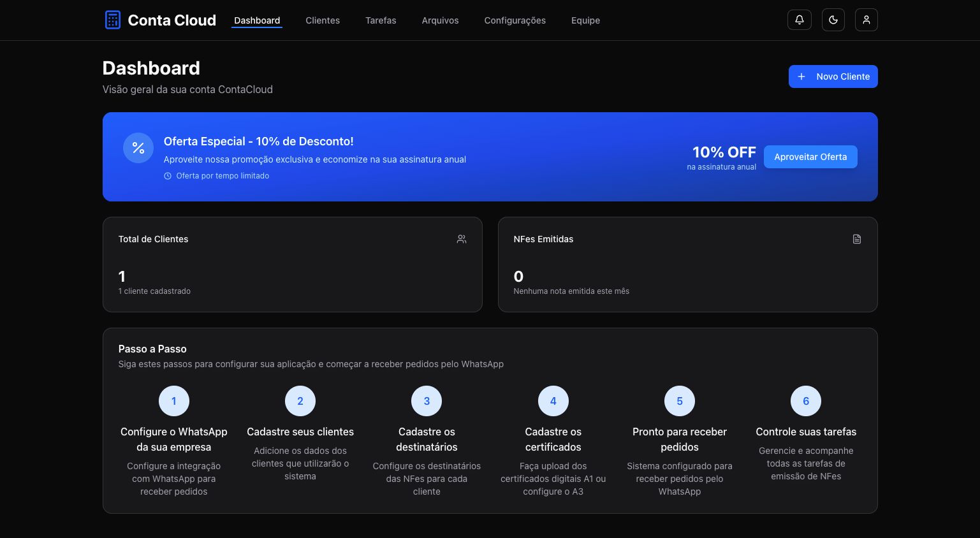980x538 pixels.
Task: Go to the Arquivos tab
Action: pyautogui.click(x=440, y=20)
